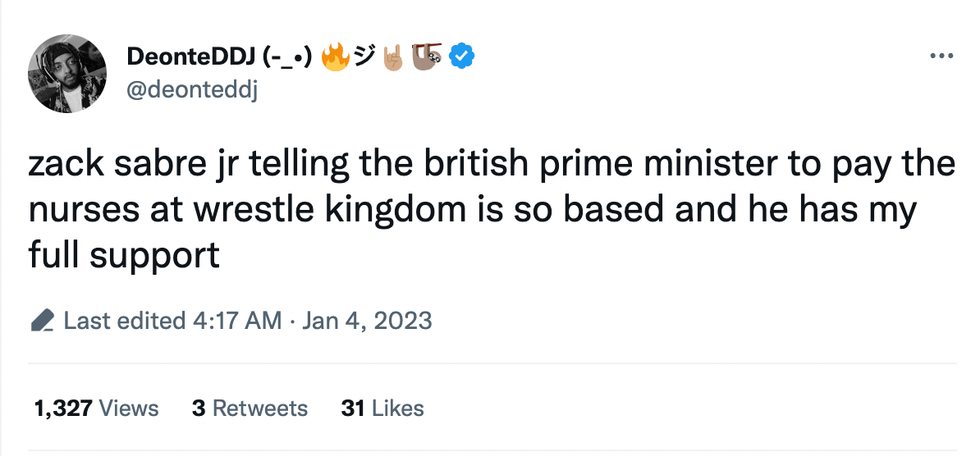Click the pencil edit history icon
980x456 pixels.
(42, 321)
